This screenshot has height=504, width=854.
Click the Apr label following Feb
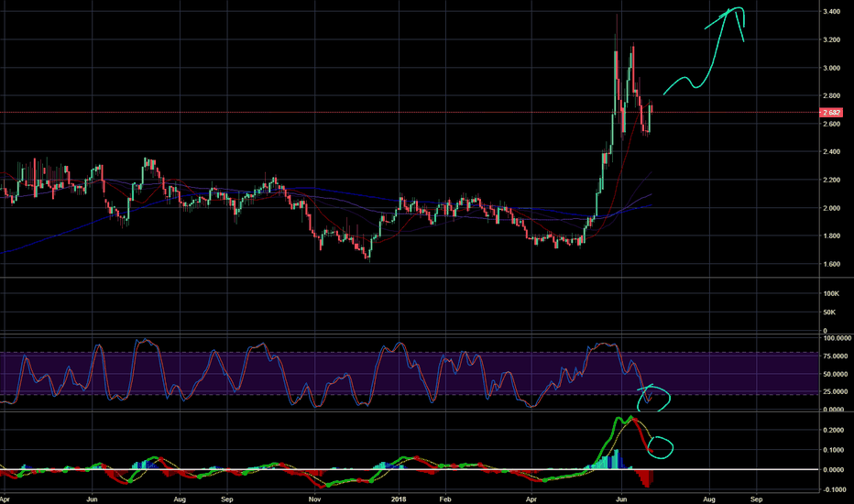pos(531,499)
